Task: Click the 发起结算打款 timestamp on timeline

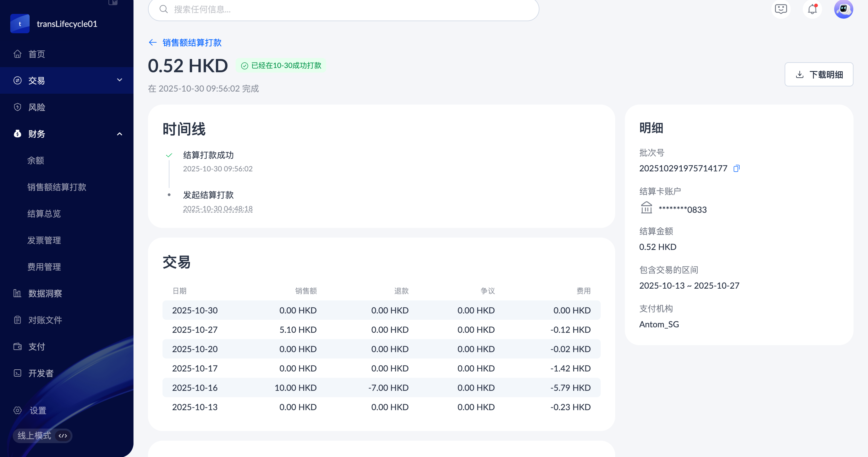Action: [x=218, y=209]
